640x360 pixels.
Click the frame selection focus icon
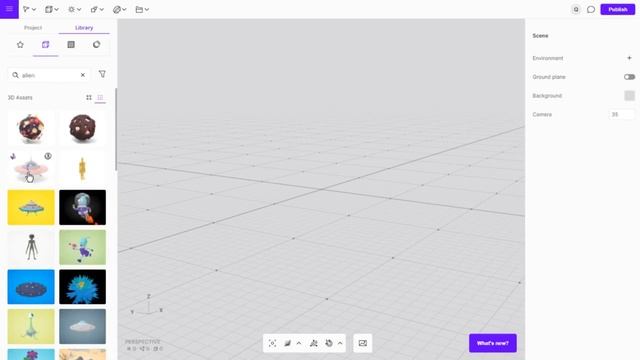point(273,343)
